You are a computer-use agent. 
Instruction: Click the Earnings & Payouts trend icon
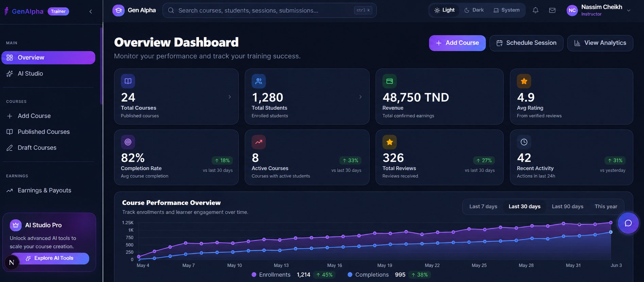pos(10,190)
